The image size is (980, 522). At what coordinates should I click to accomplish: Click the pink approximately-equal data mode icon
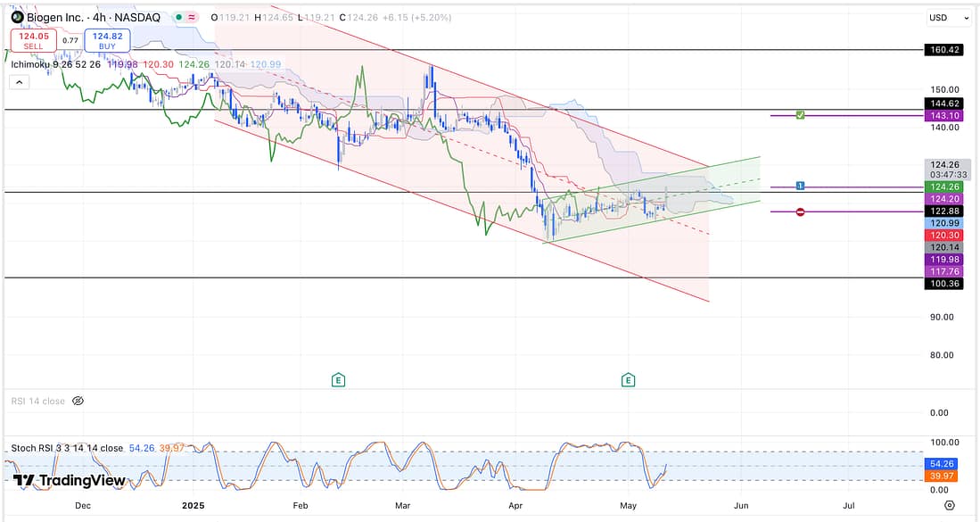pyautogui.click(x=193, y=17)
